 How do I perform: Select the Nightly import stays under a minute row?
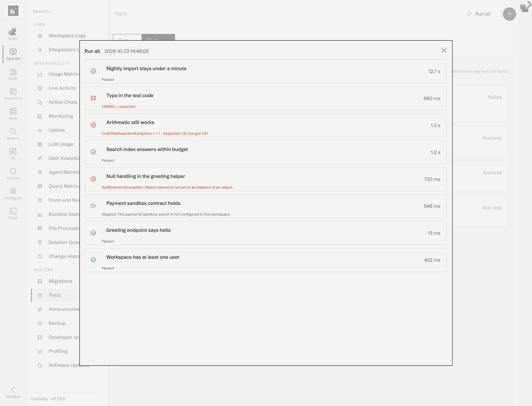click(x=266, y=72)
